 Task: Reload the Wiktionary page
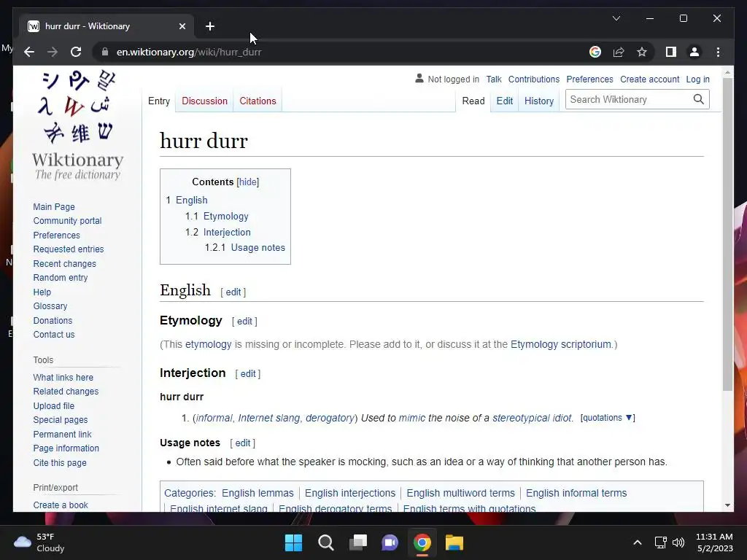tap(76, 52)
